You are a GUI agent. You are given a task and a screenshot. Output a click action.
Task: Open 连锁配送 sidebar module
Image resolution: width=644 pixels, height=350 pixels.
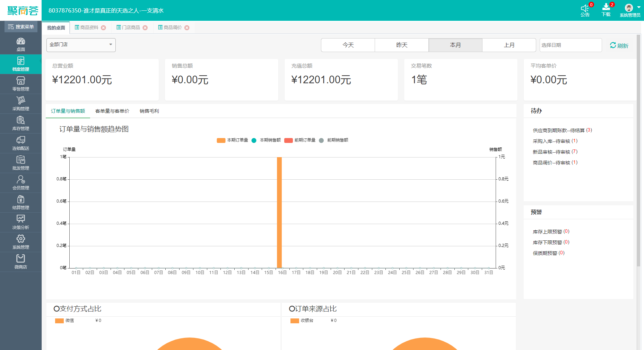point(21,143)
